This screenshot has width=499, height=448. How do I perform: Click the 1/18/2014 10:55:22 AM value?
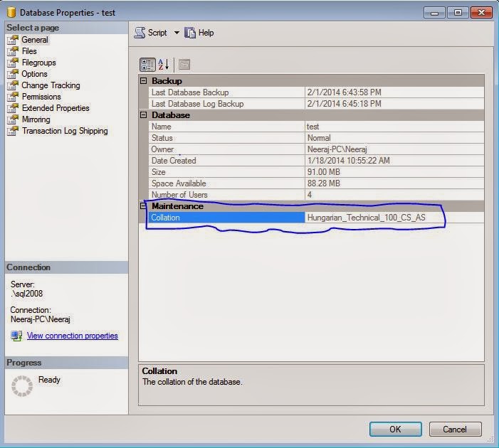pyautogui.click(x=349, y=161)
